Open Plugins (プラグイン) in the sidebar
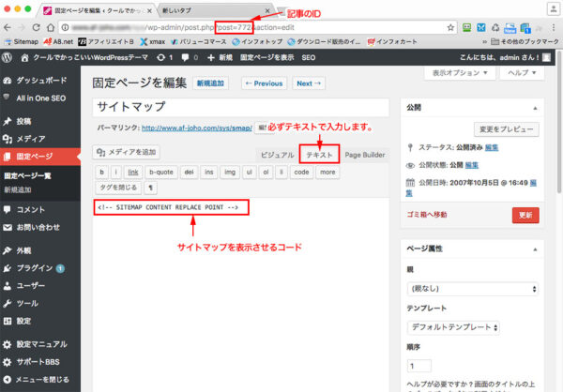 coord(36,267)
